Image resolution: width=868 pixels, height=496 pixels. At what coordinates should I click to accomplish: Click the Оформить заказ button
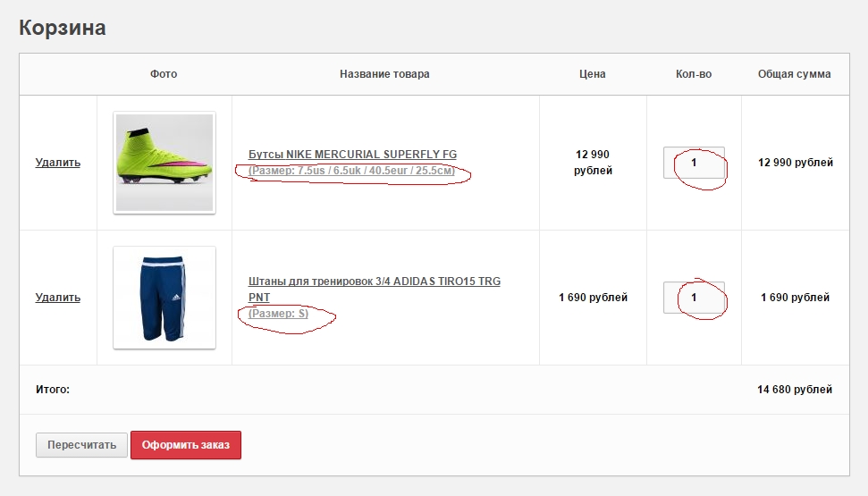pos(185,445)
